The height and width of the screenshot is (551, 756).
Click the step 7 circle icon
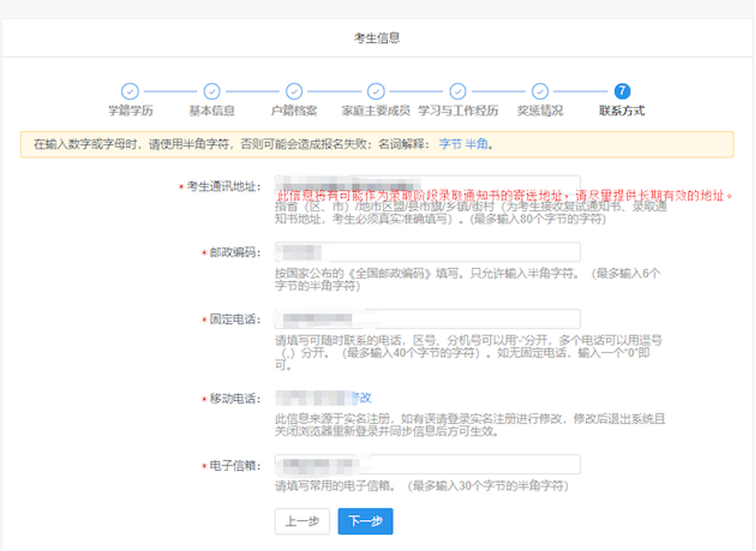(622, 91)
